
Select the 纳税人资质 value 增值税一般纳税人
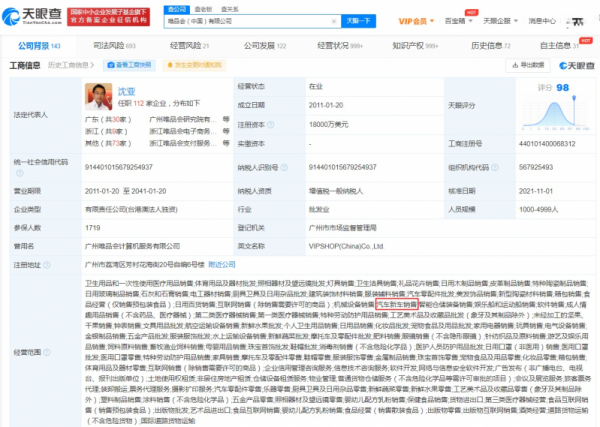tap(336, 191)
